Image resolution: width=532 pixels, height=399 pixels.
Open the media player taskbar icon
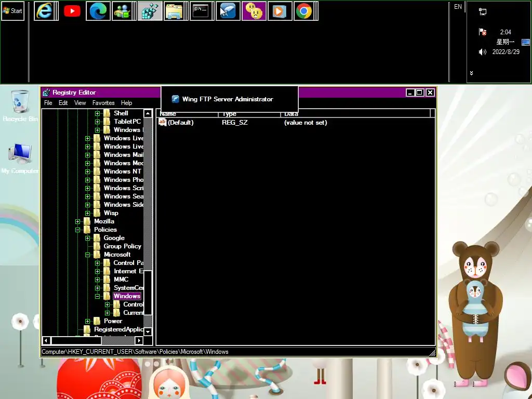click(x=280, y=11)
